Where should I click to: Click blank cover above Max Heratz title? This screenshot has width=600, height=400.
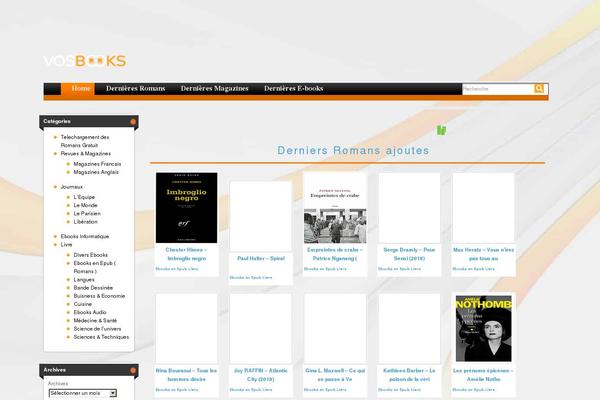click(483, 207)
